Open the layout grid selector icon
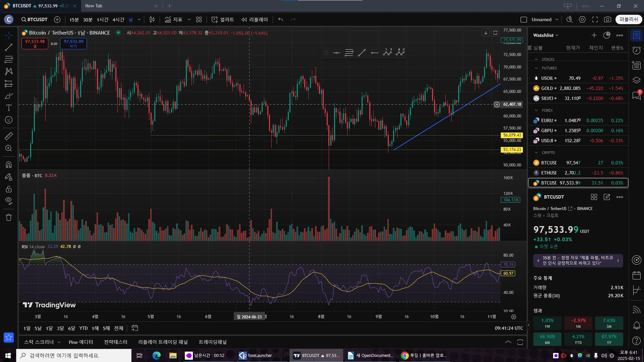 [x=199, y=19]
